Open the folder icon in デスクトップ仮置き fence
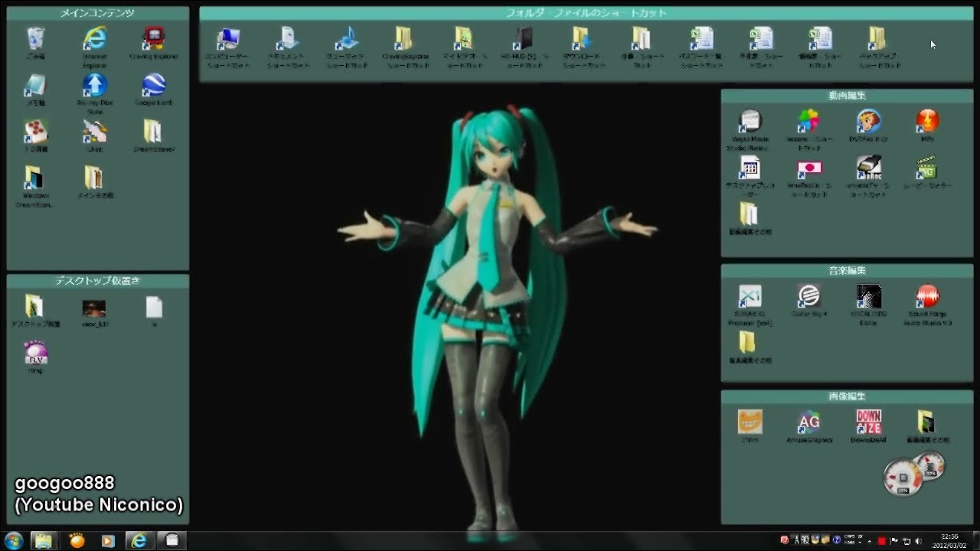Image resolution: width=980 pixels, height=551 pixels. point(34,306)
